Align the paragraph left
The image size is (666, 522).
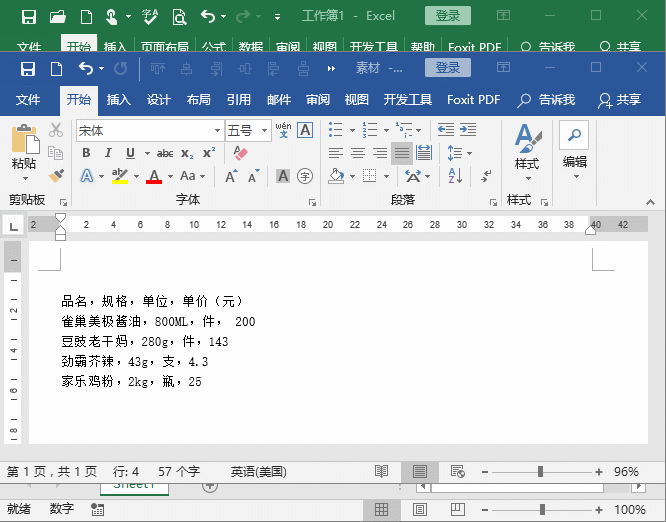coord(336,152)
